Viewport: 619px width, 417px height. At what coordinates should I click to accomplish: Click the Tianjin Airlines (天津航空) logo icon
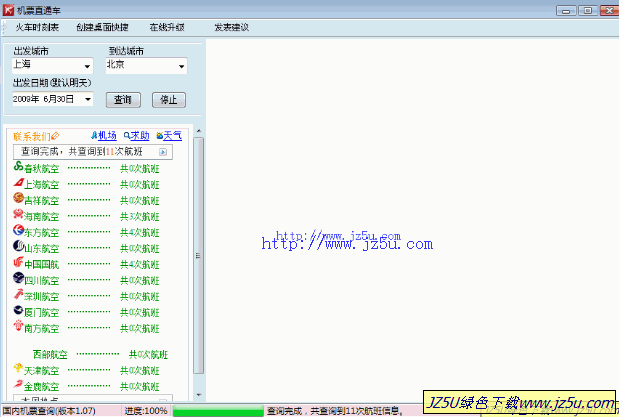18,368
